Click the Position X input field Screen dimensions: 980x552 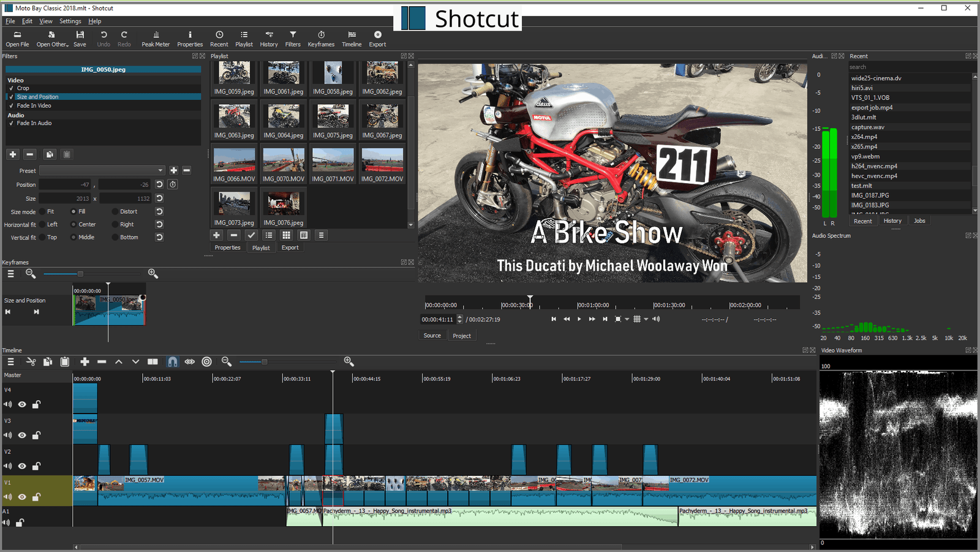[65, 184]
